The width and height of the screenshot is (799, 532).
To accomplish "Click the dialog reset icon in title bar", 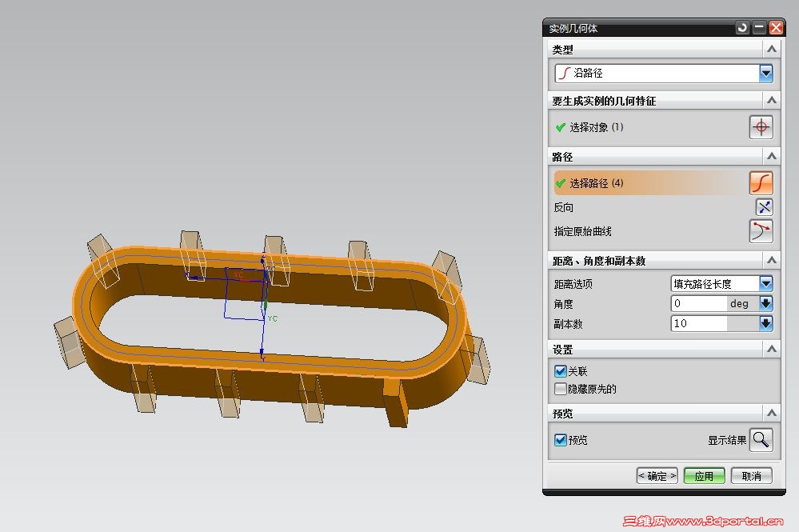I will coord(742,27).
